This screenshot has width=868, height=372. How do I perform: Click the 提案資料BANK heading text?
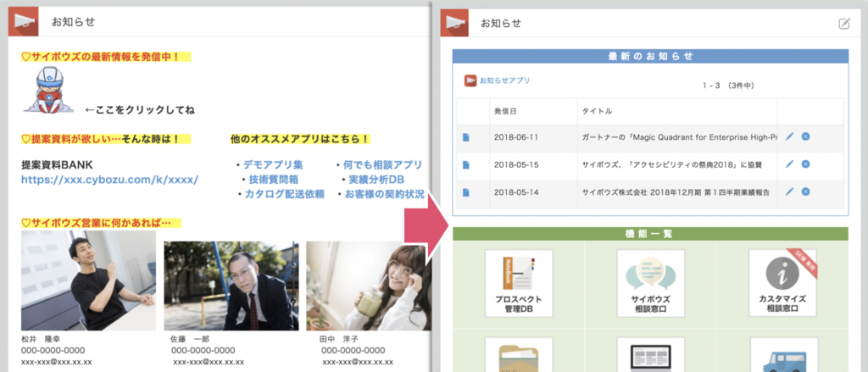point(57,165)
